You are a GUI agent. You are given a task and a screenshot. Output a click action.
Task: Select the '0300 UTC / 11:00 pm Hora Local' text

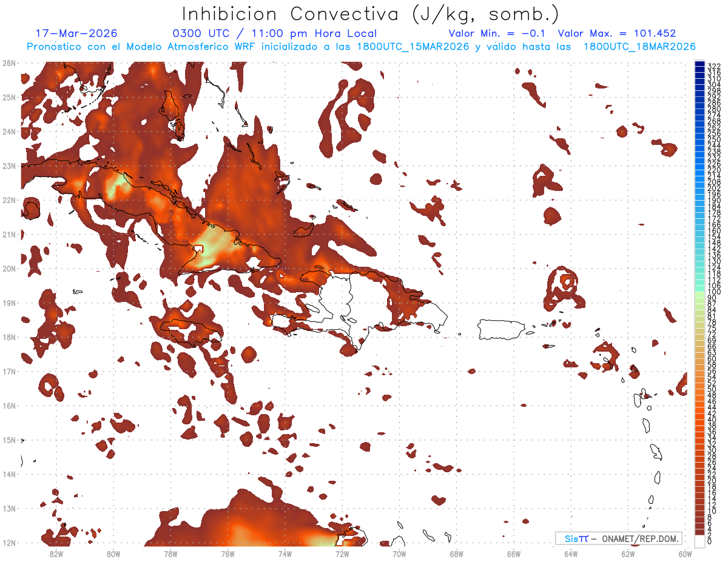click(x=275, y=33)
